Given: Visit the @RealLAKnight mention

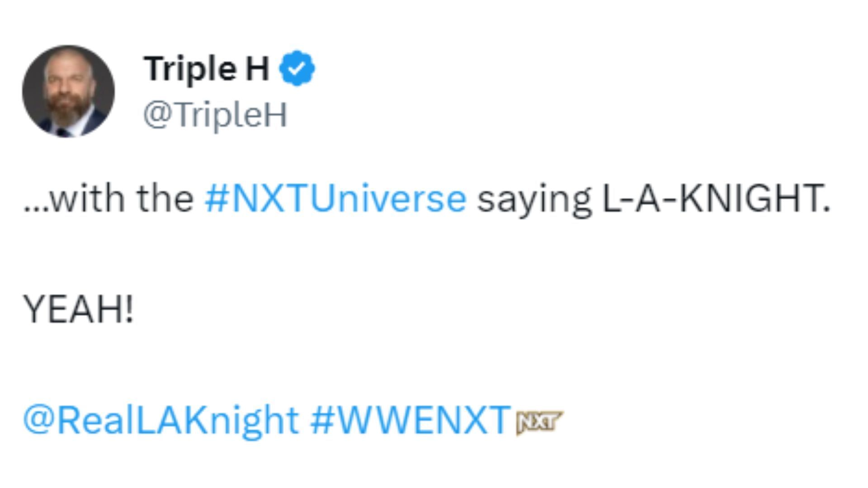Looking at the screenshot, I should [160, 420].
